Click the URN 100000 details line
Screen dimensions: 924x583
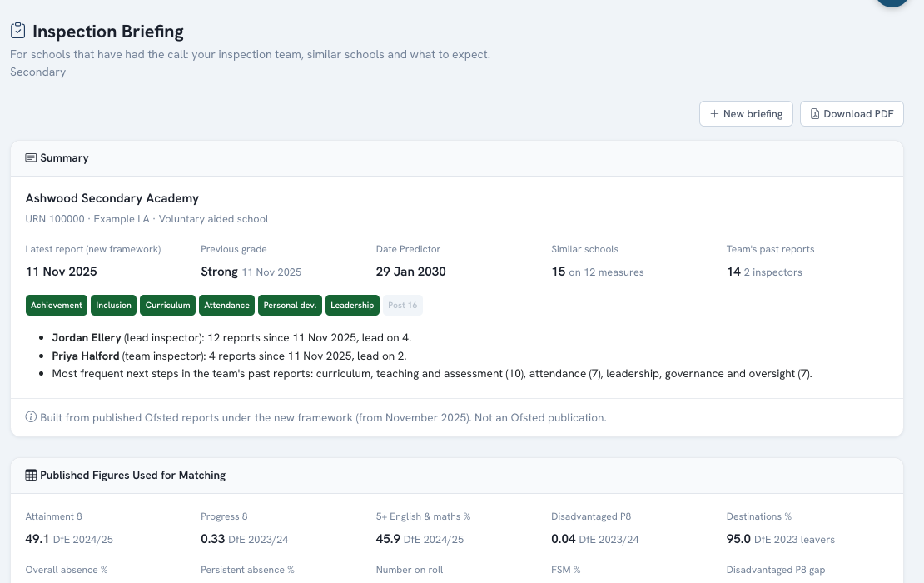(147, 219)
